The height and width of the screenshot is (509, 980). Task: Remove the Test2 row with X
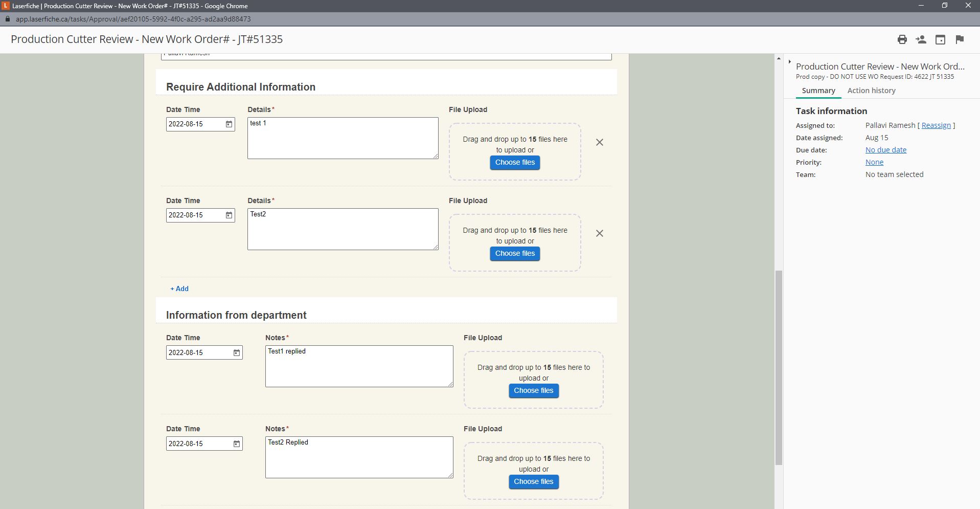pyautogui.click(x=600, y=233)
